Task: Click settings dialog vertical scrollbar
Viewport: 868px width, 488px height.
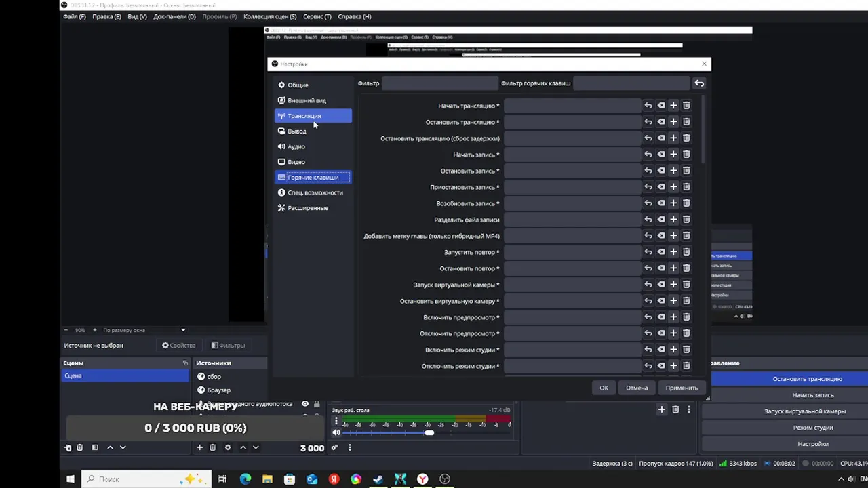Action: point(703,129)
